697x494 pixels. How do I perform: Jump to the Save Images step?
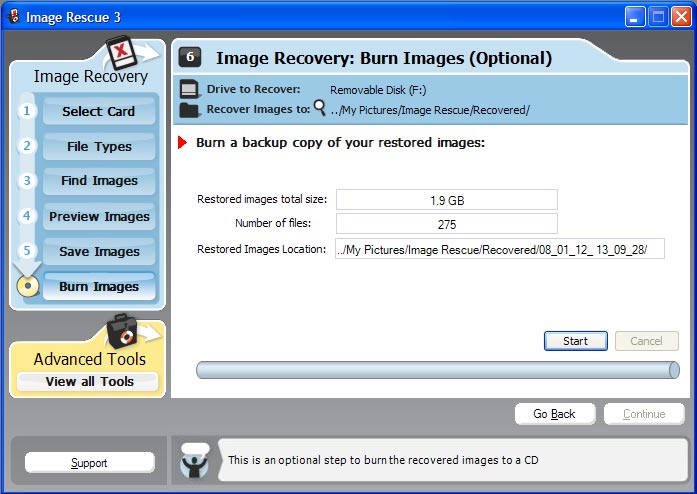(98, 251)
